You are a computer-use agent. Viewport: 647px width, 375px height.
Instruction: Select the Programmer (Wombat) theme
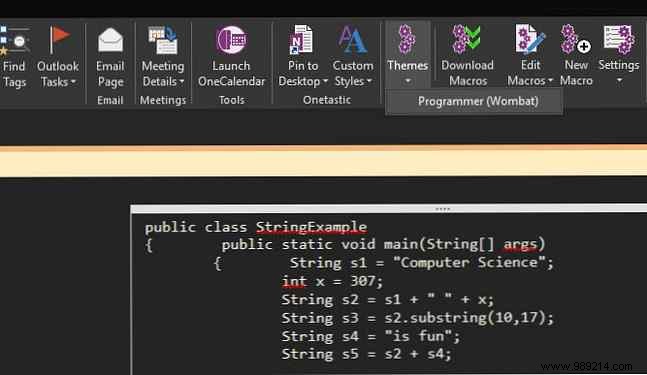[478, 101]
